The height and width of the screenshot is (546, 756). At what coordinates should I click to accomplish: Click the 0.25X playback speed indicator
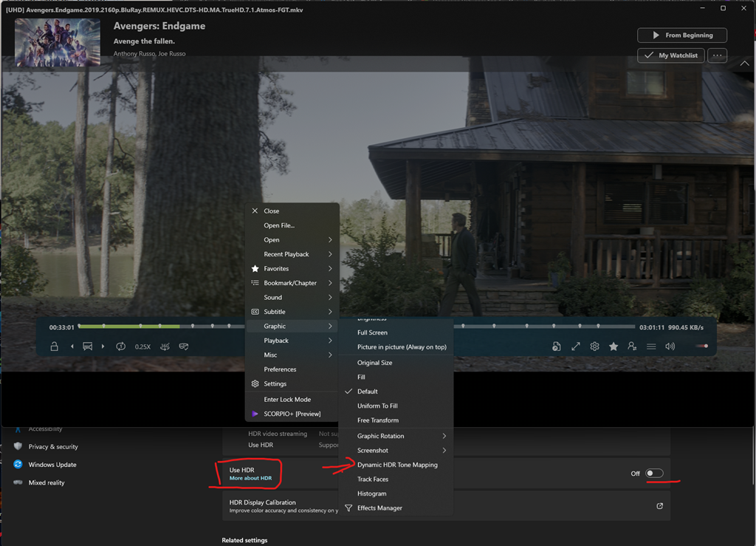click(x=142, y=347)
